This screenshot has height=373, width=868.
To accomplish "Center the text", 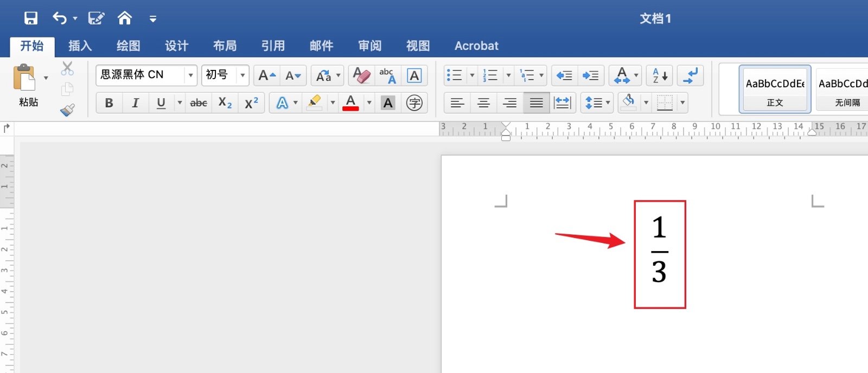I will [483, 103].
